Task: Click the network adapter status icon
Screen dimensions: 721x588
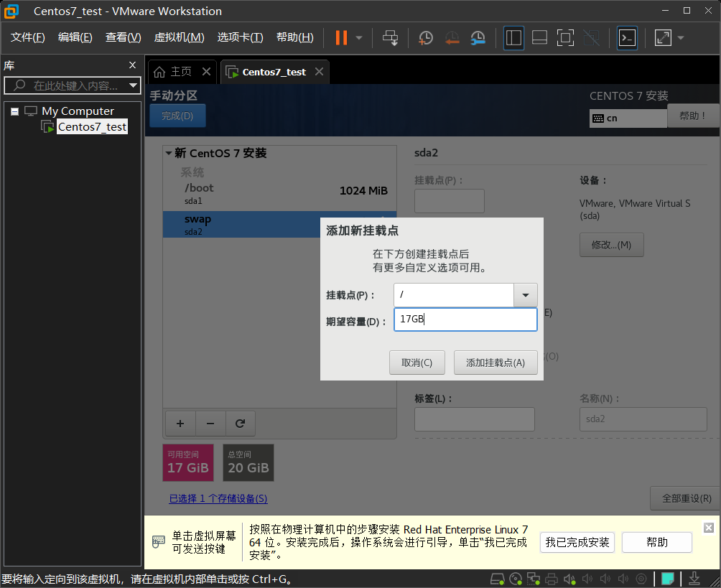Action: point(534,579)
